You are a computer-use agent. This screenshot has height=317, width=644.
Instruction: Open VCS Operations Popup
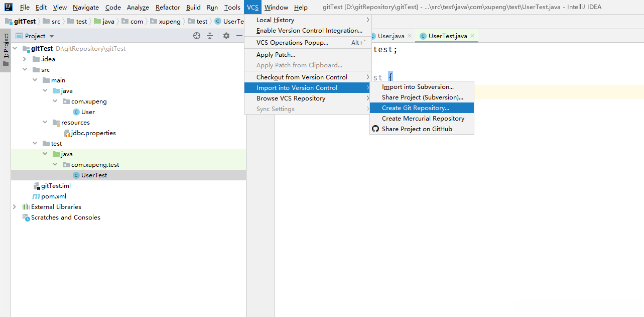pyautogui.click(x=308, y=43)
